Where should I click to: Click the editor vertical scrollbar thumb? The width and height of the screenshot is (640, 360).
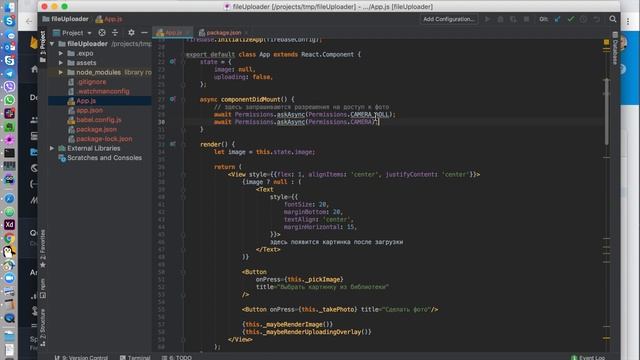pyautogui.click(x=607, y=111)
